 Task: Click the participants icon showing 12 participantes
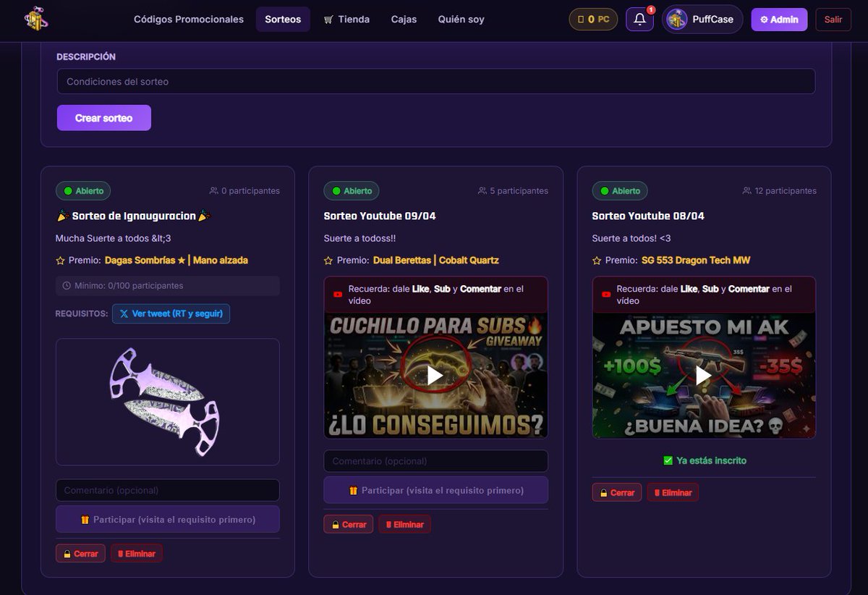[x=746, y=190]
